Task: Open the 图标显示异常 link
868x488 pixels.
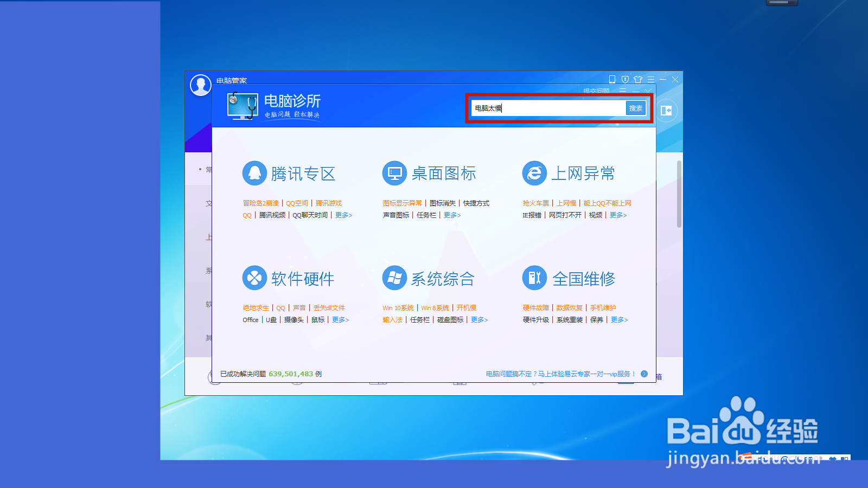Action: [x=403, y=203]
